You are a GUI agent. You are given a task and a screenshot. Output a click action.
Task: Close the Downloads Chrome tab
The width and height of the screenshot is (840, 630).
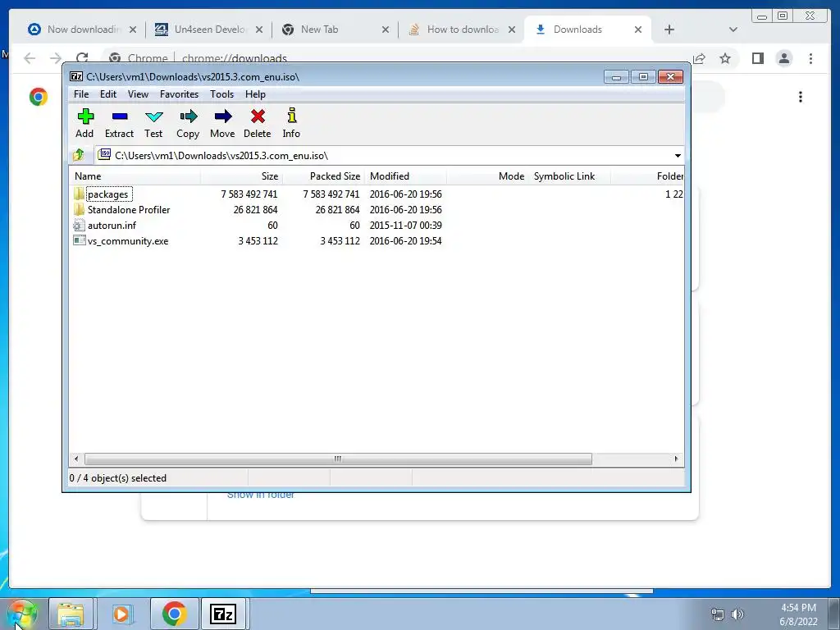[638, 30]
